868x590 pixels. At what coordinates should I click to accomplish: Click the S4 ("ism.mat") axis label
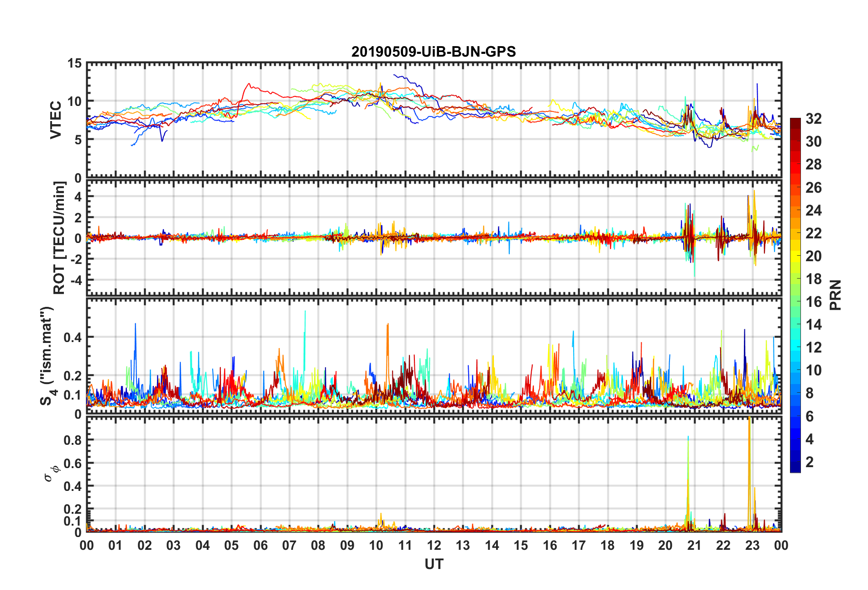47,356
